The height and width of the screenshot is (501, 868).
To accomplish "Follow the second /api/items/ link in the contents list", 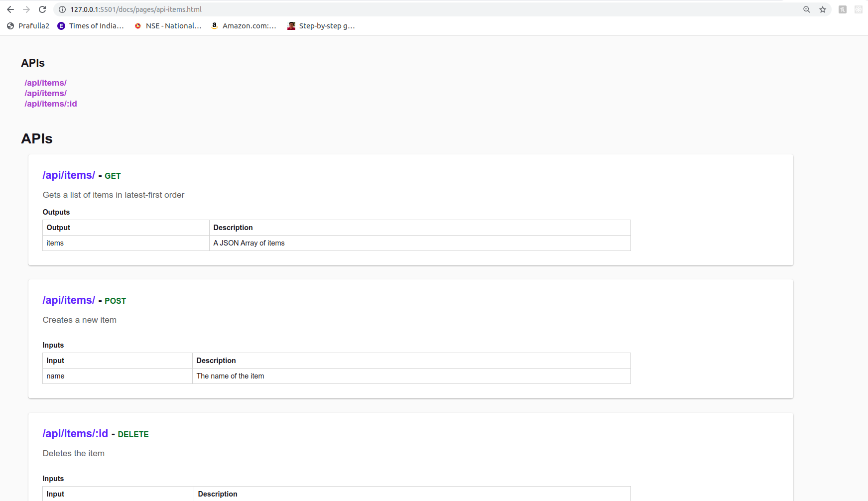I will click(x=45, y=93).
